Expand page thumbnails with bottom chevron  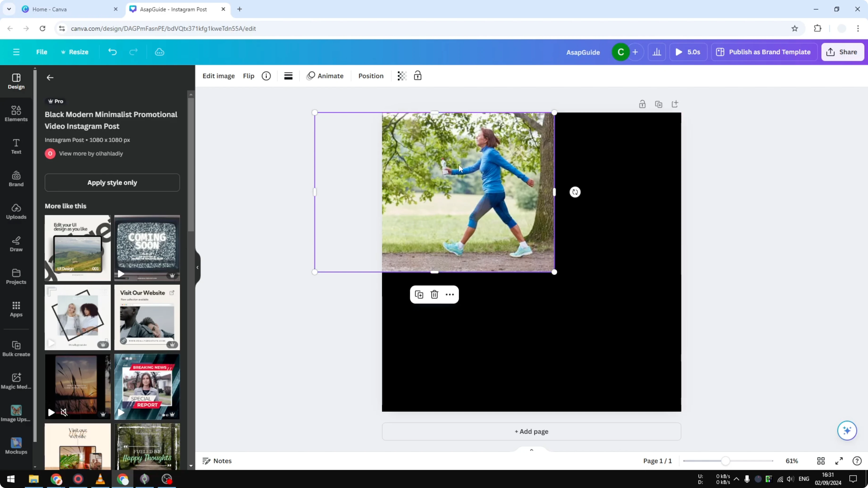coord(531,450)
